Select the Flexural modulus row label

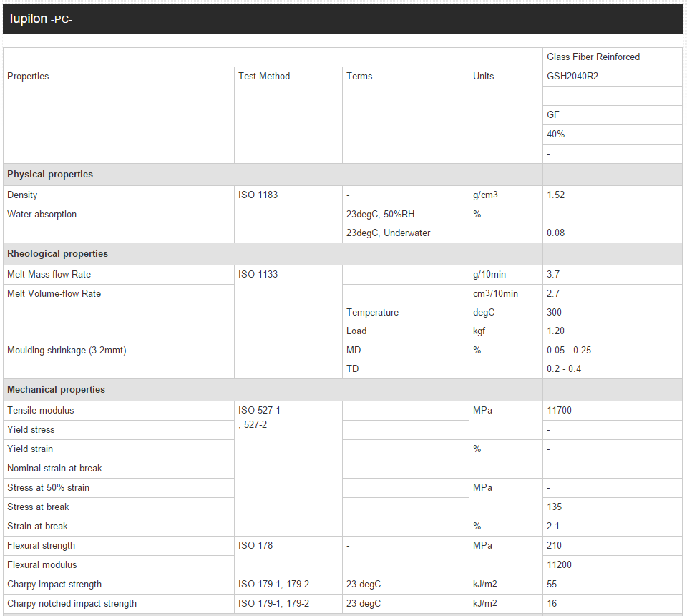(42, 564)
